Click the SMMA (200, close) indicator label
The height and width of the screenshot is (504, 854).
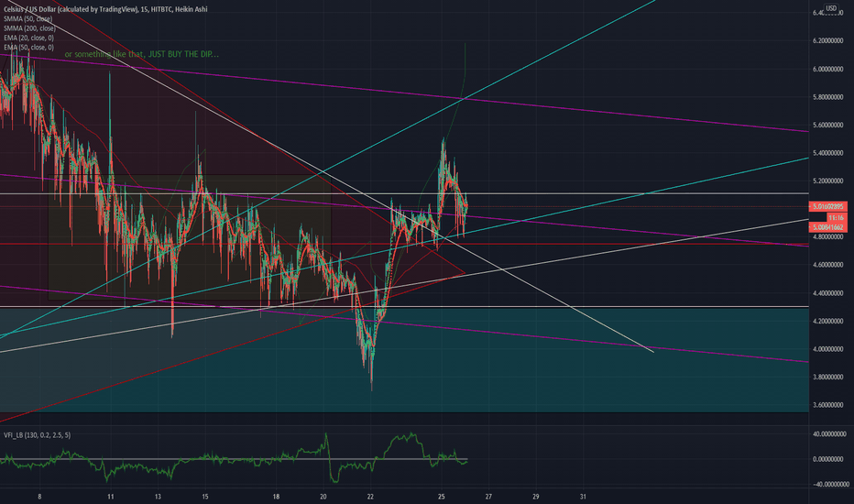pos(29,28)
